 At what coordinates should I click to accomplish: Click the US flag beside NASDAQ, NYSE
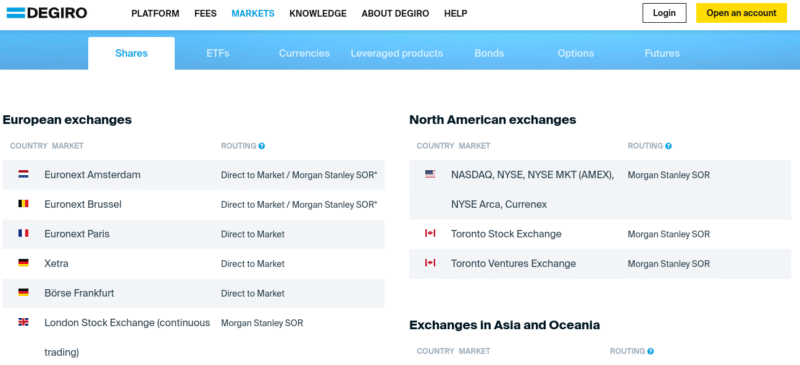coord(430,174)
